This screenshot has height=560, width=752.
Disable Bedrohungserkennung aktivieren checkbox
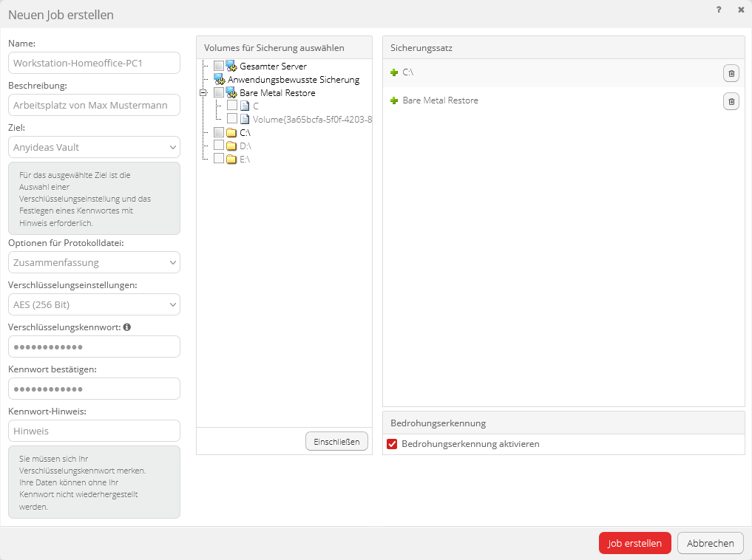[392, 444]
